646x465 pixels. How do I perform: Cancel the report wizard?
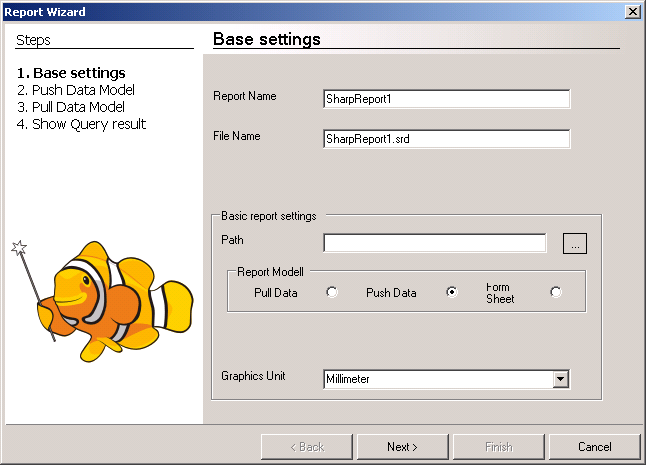pyautogui.click(x=594, y=446)
